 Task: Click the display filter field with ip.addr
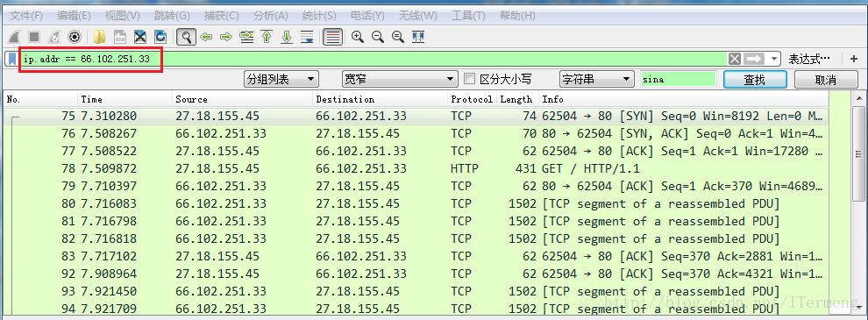[x=374, y=60]
